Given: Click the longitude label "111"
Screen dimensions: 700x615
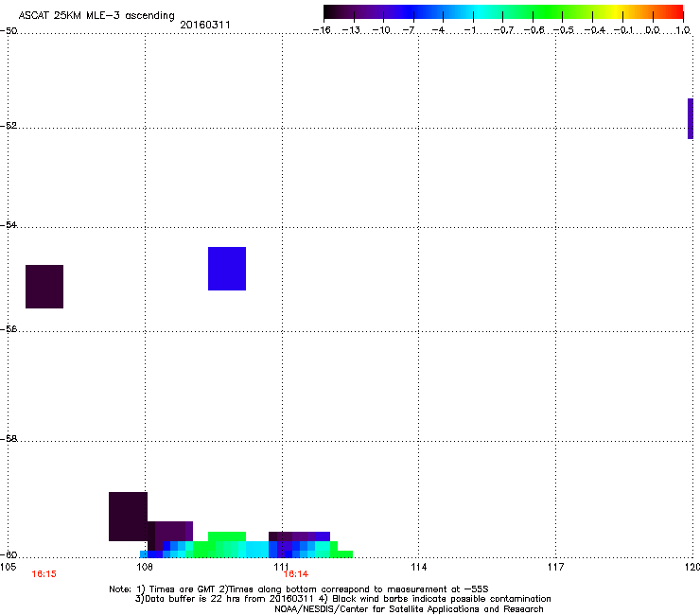Looking at the screenshot, I should tap(281, 567).
